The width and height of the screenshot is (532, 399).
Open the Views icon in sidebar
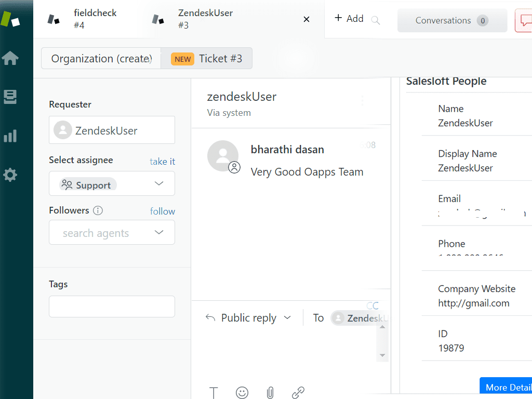10,97
